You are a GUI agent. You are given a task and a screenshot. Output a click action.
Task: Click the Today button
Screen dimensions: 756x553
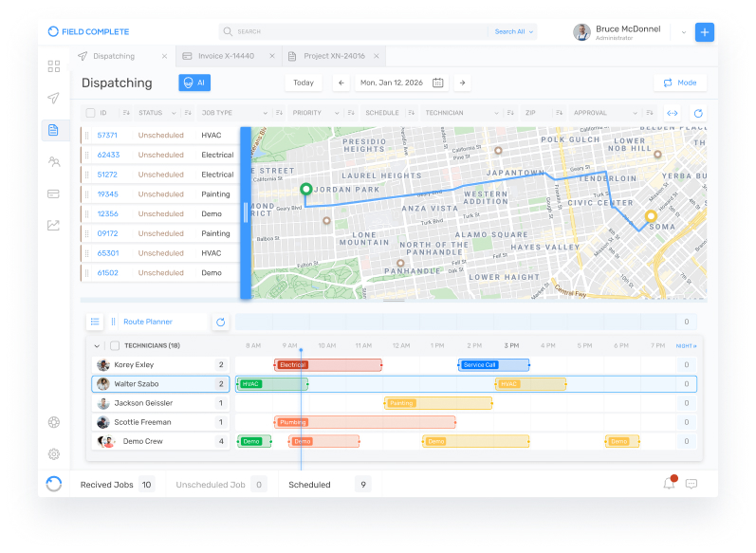coord(304,83)
